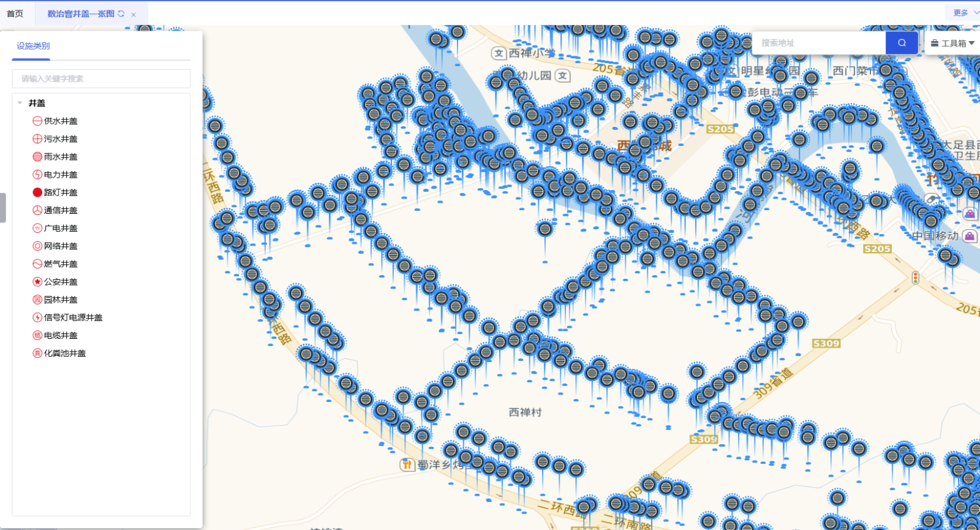
Task: Select the 设施类别 panel tab
Action: (33, 46)
